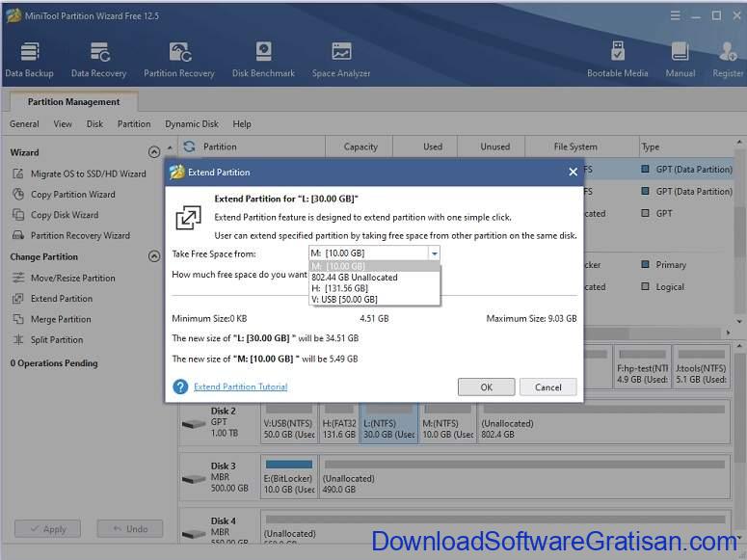747x560 pixels.
Task: Open the Data Backup tool
Action: tap(29, 59)
